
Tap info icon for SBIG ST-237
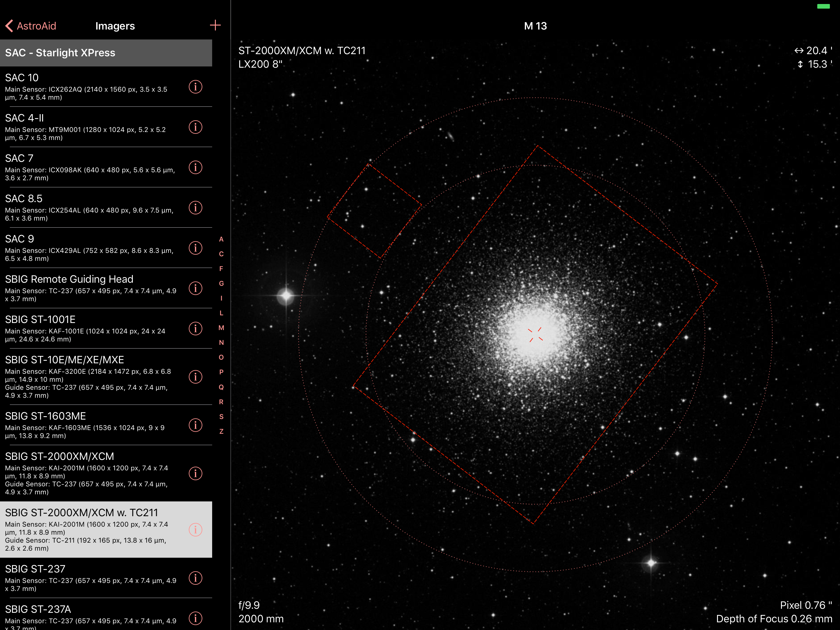coord(195,578)
